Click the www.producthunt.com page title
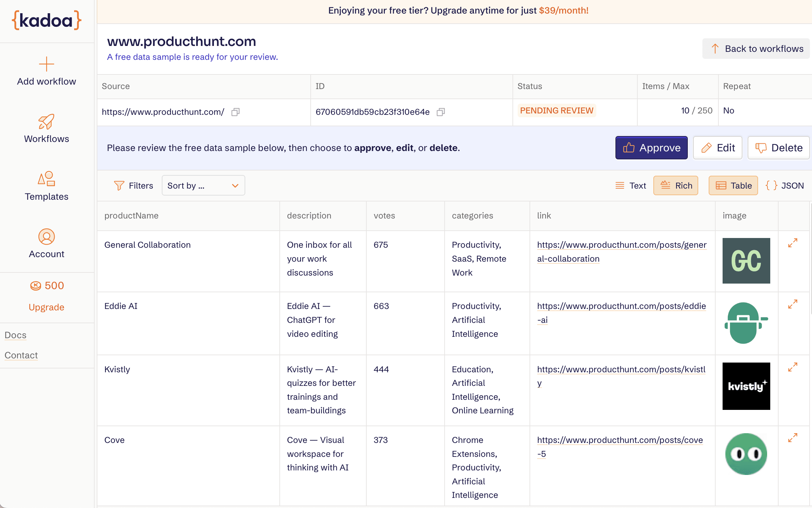812x508 pixels. (x=181, y=41)
